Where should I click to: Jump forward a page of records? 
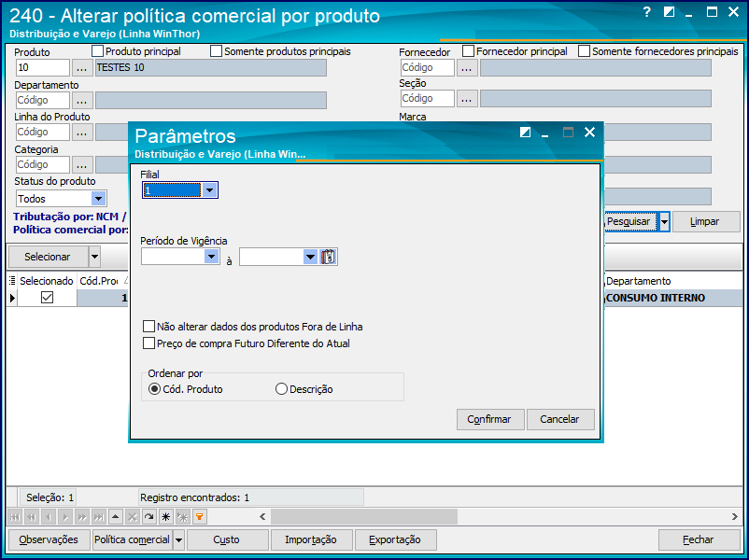[82, 517]
